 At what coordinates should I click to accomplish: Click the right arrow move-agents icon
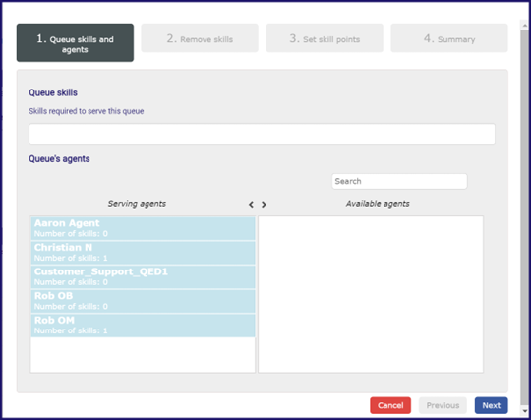(264, 205)
